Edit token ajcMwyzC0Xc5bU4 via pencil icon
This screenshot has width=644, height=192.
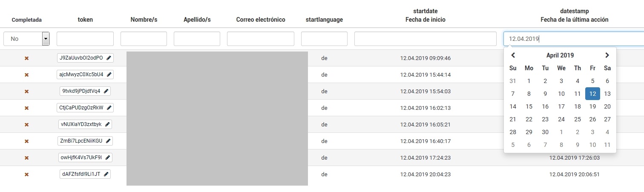[109, 75]
